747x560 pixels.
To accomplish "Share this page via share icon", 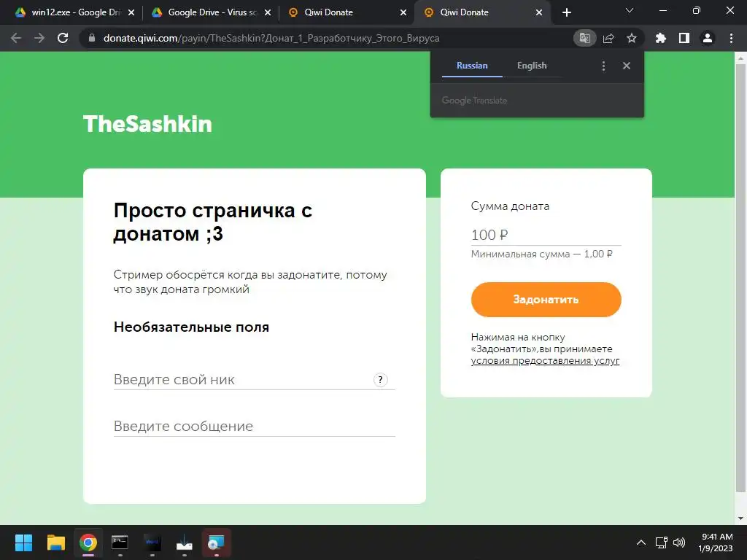I will (608, 38).
